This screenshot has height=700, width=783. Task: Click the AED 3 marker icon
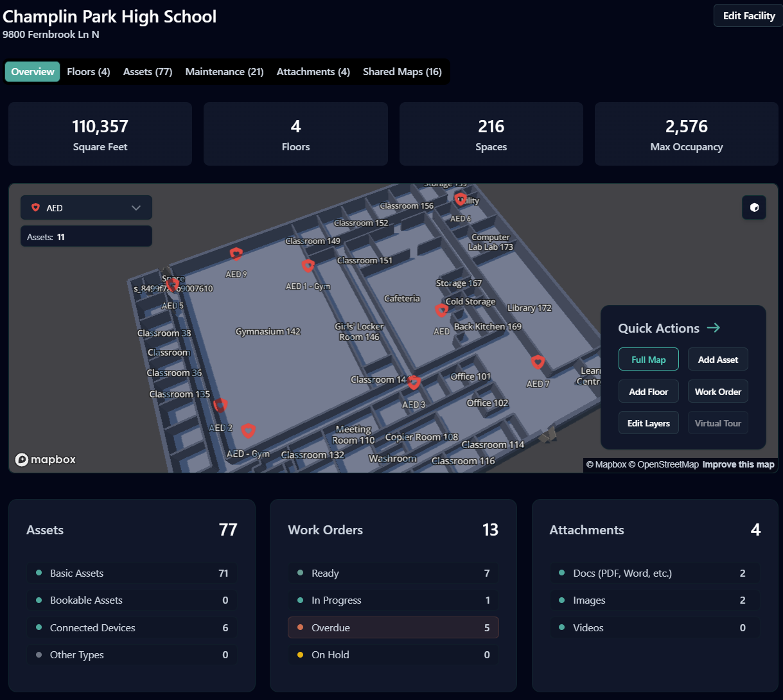pyautogui.click(x=414, y=383)
